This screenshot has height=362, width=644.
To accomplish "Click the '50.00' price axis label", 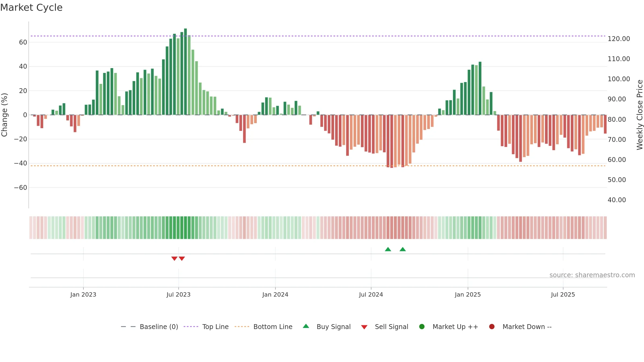I will click(x=617, y=180).
